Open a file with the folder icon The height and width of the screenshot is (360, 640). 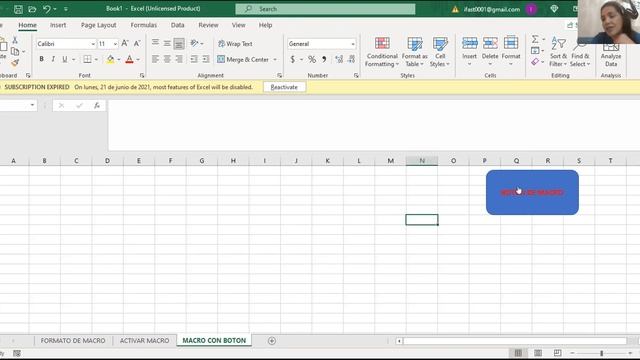coord(32,9)
